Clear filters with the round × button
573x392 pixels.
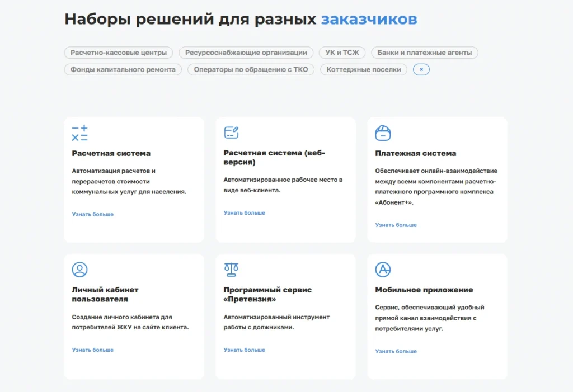421,69
